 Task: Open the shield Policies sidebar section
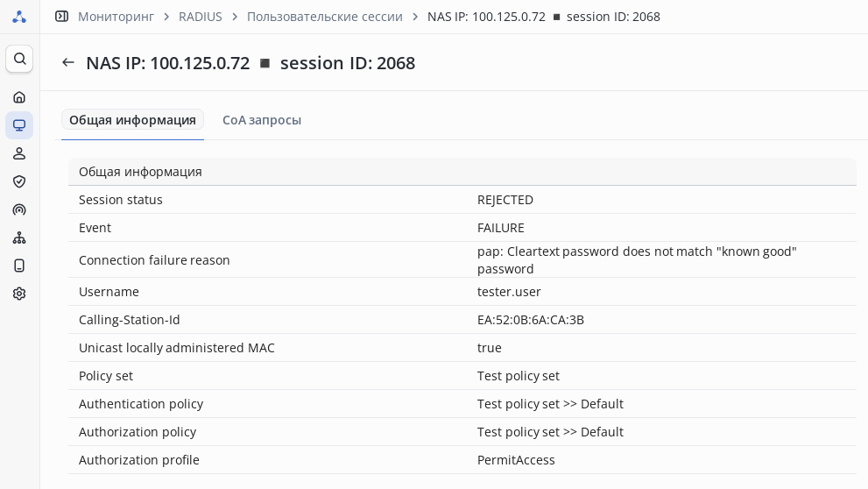tap(19, 181)
